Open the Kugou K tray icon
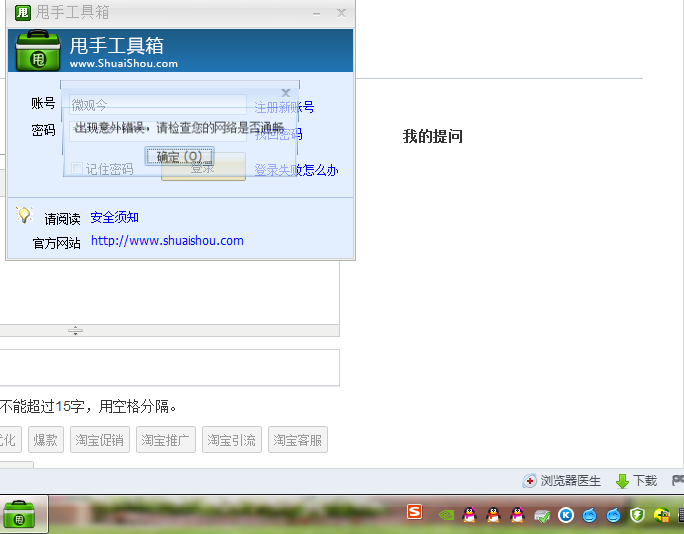This screenshot has width=684, height=534. point(566,515)
